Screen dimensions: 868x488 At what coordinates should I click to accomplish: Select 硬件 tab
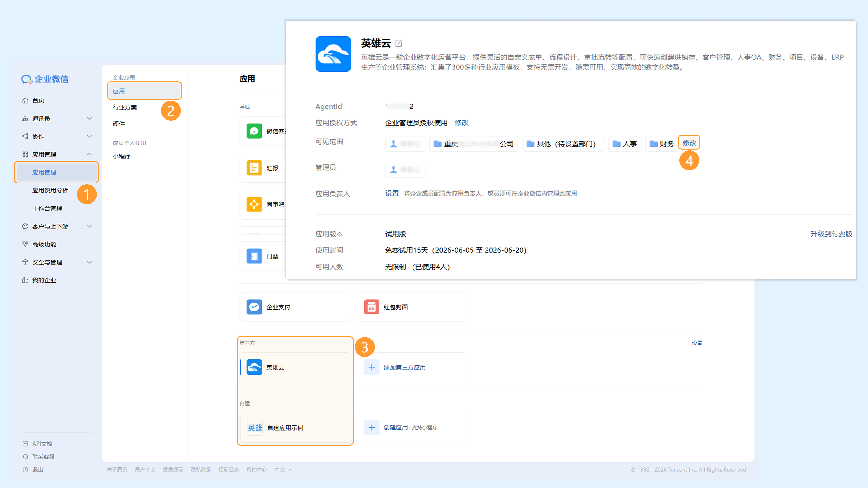tap(119, 124)
